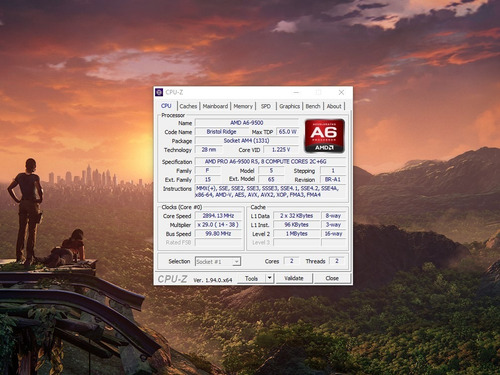Viewport: 500px width, 375px height.
Task: Switch to the Caches tab
Action: click(x=188, y=106)
